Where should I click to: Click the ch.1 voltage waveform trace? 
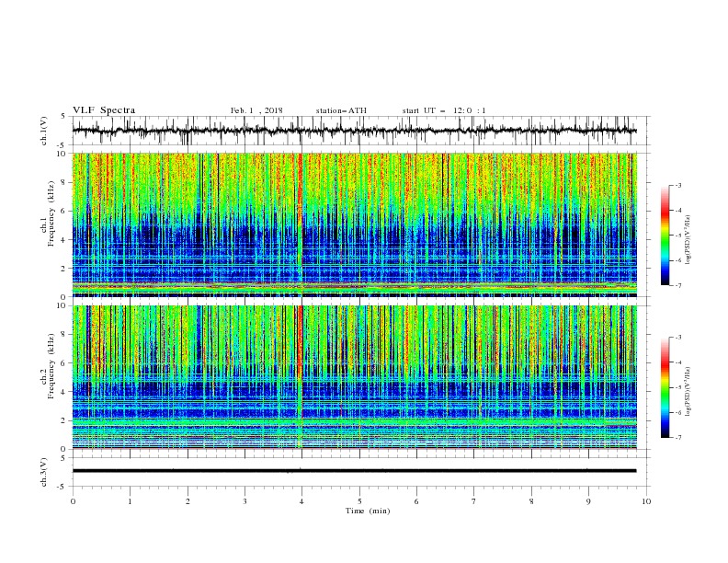pos(354,131)
